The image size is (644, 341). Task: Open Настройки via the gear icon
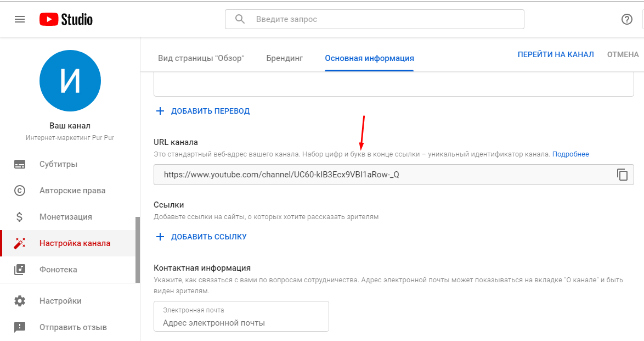tap(20, 300)
